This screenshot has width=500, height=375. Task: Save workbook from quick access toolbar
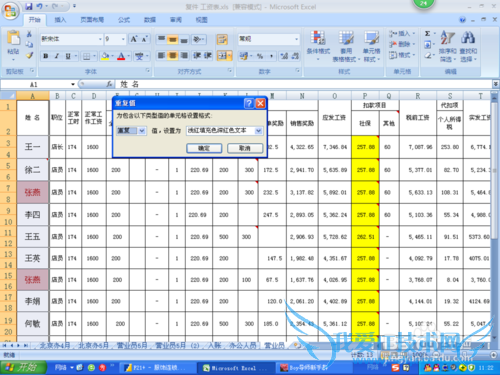[29, 6]
